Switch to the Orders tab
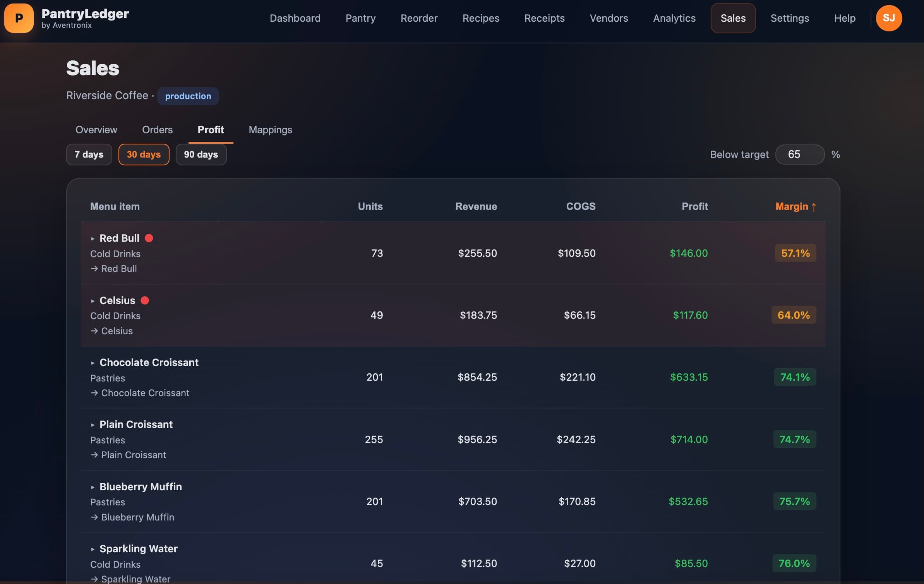The height and width of the screenshot is (584, 924). pyautogui.click(x=157, y=130)
